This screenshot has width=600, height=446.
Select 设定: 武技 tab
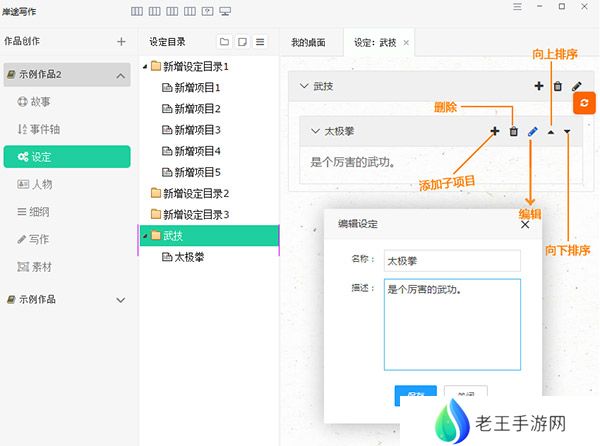coord(375,42)
